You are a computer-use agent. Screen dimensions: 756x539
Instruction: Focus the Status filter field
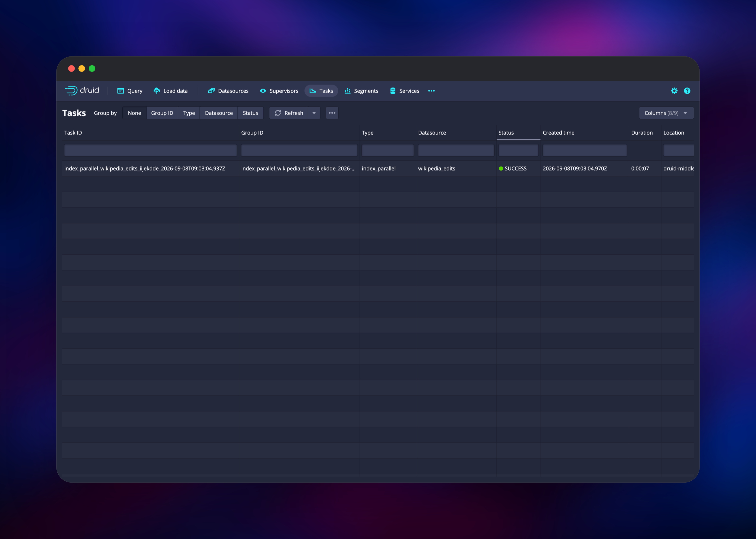pyautogui.click(x=518, y=150)
